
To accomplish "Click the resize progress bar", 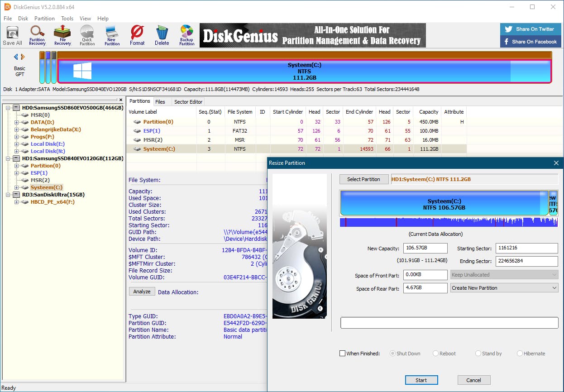I will point(449,322).
